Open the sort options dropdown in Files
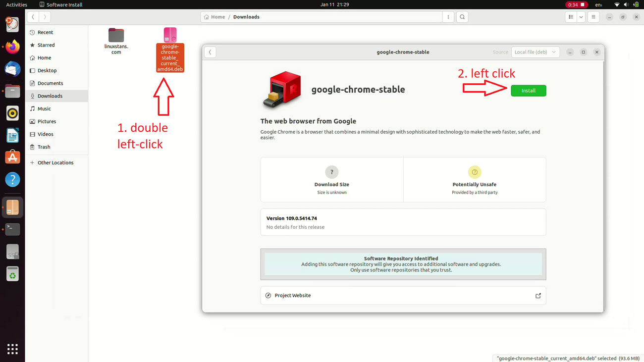 pyautogui.click(x=570, y=16)
